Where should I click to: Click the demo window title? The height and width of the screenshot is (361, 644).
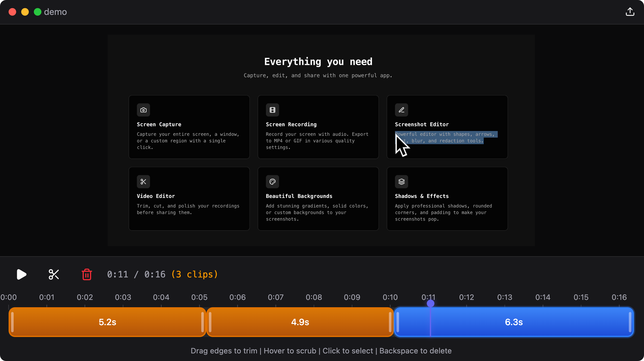pyautogui.click(x=55, y=12)
